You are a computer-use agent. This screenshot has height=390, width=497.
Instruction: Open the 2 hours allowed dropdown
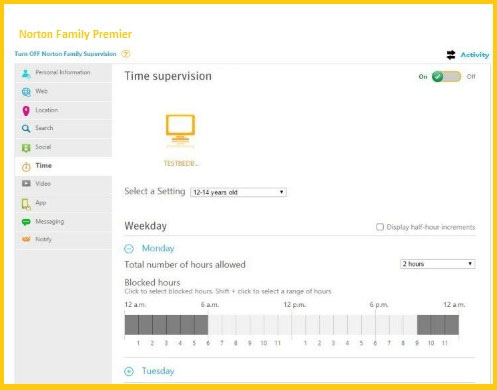point(437,264)
